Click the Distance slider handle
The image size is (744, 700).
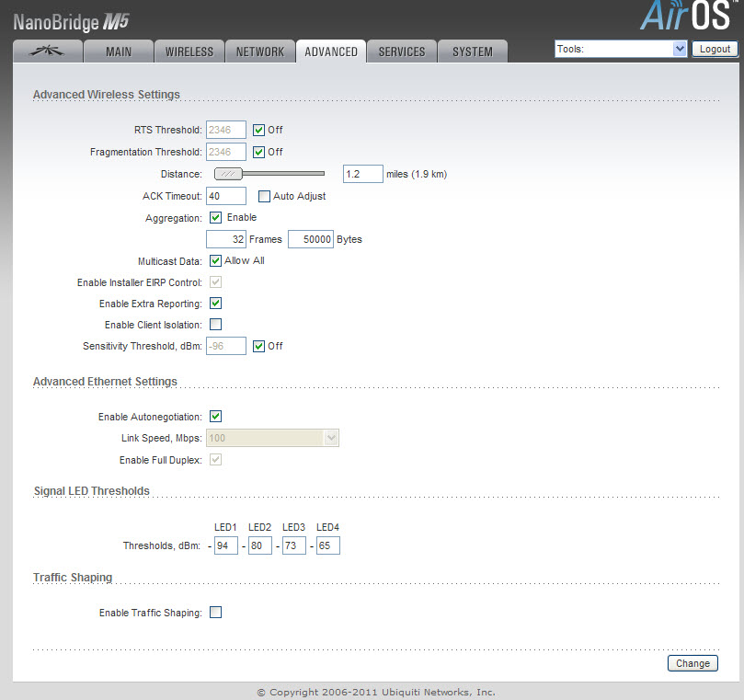click(x=228, y=174)
